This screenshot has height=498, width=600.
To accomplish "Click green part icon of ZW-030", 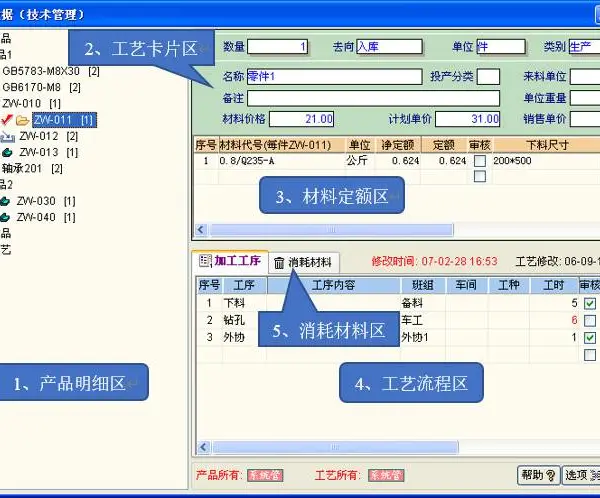I will [x=5, y=201].
